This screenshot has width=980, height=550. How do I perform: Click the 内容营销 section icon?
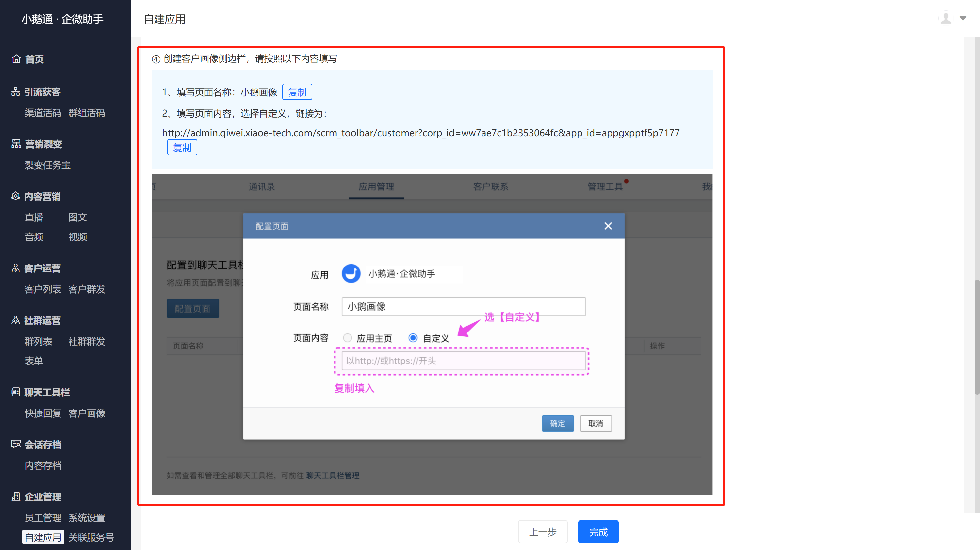point(16,196)
